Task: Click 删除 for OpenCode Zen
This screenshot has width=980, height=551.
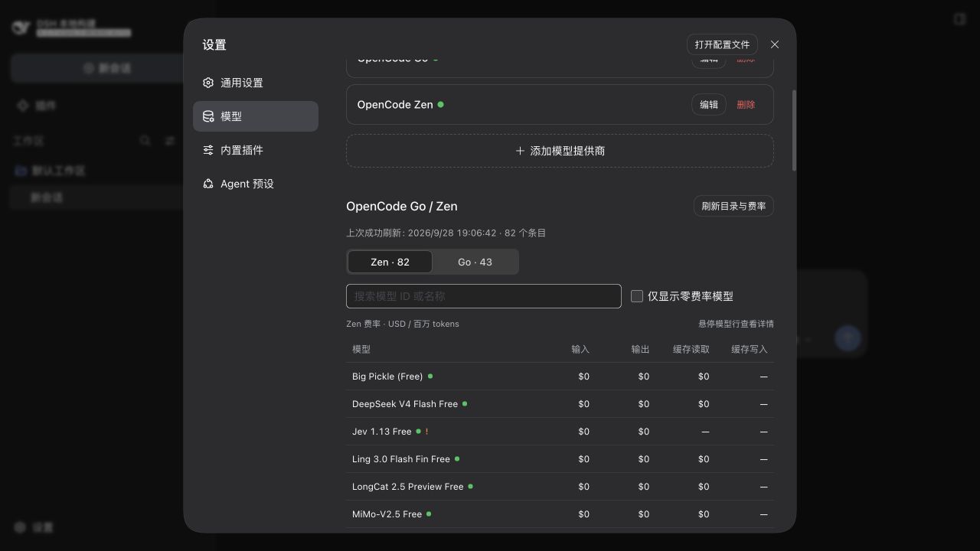Action: [746, 104]
